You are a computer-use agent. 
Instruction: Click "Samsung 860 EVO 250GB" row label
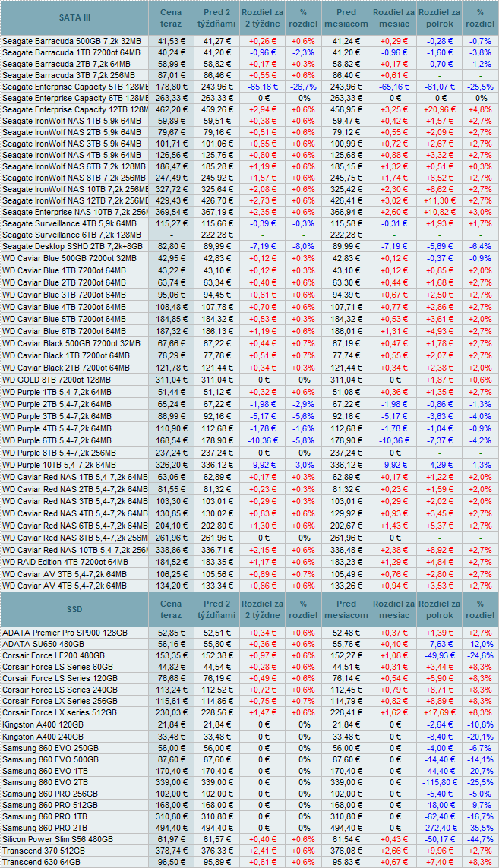(x=50, y=748)
